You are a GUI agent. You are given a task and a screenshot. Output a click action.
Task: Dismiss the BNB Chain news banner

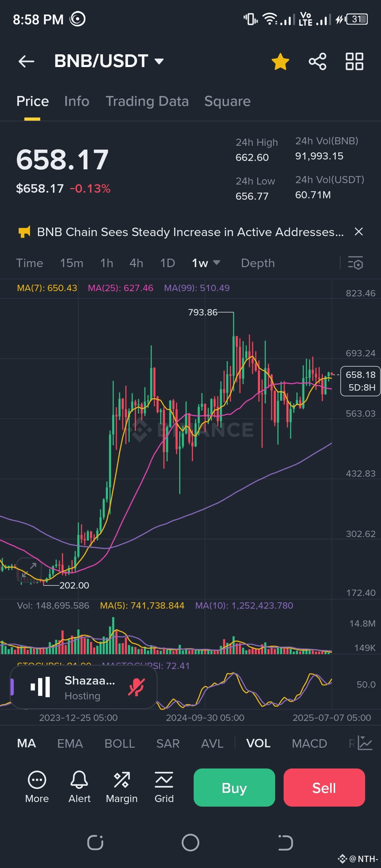[x=359, y=232]
